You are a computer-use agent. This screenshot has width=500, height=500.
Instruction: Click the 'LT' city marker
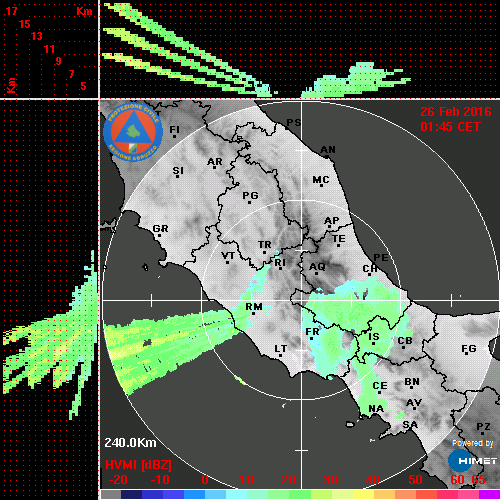click(x=280, y=349)
